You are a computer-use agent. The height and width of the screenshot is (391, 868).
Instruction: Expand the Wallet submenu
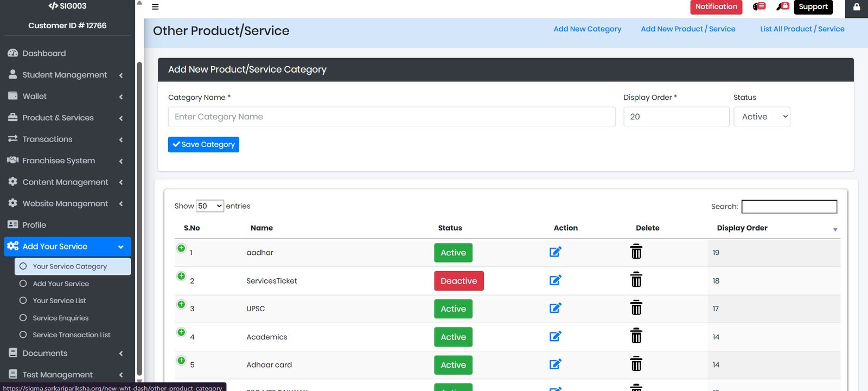67,96
